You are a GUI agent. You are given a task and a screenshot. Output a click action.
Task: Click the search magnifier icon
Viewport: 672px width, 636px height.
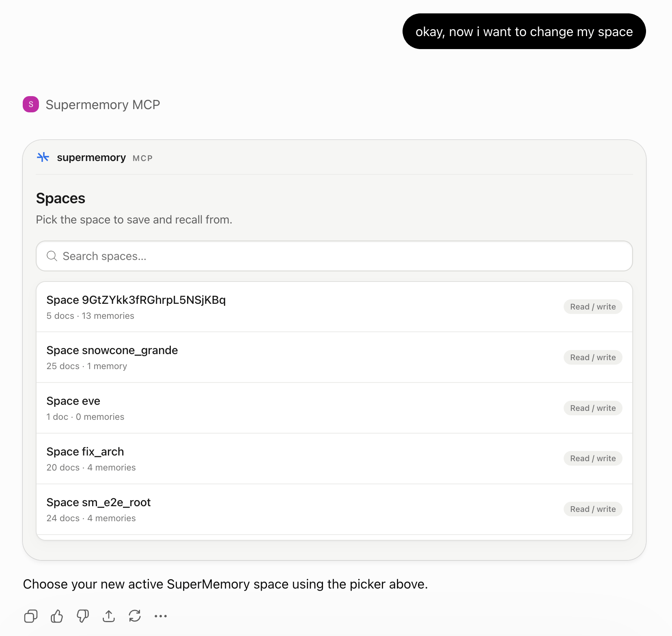(x=52, y=256)
